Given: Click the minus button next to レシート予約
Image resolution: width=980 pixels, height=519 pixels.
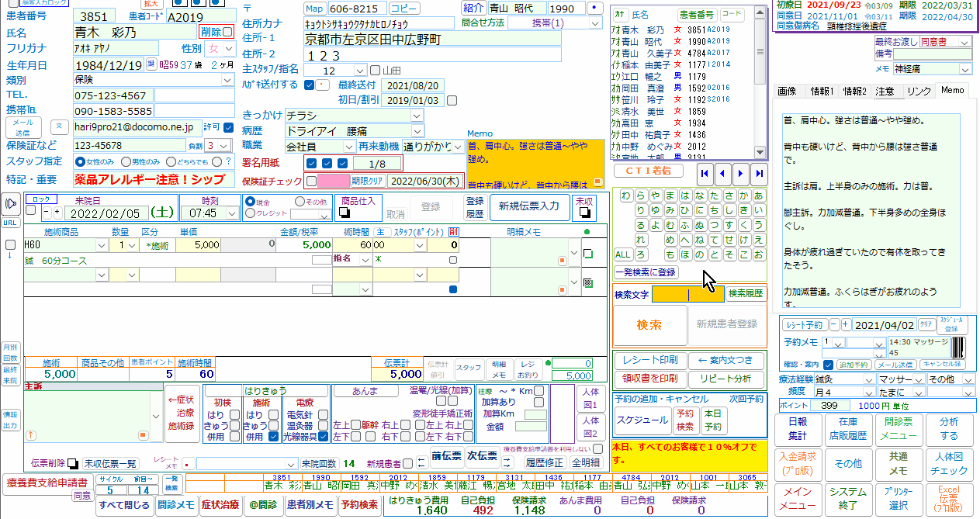Looking at the screenshot, I should point(834,325).
